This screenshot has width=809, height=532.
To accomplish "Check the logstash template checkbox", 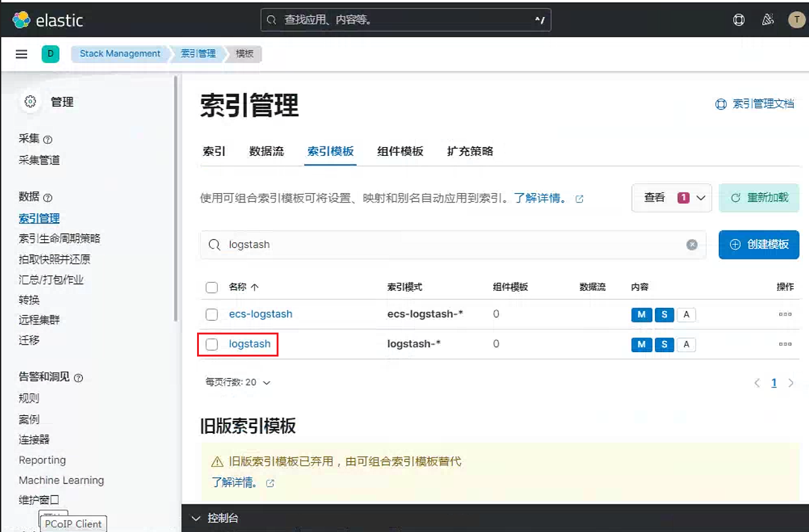I will tap(212, 345).
